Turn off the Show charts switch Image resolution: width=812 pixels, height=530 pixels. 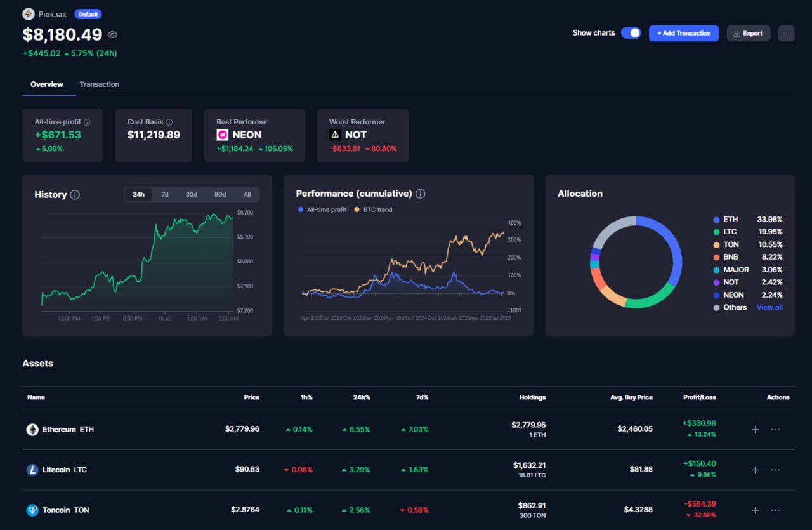point(631,33)
